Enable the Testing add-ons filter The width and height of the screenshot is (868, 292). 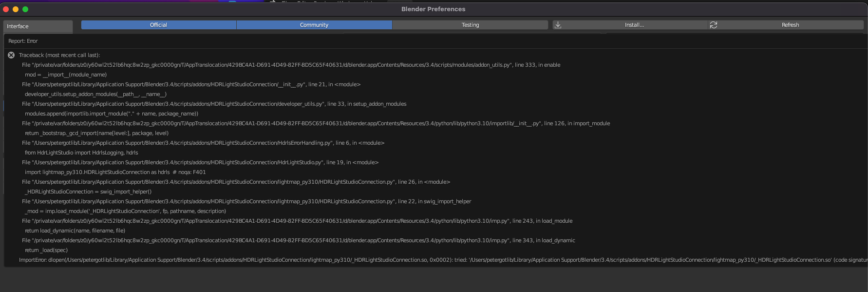pos(470,25)
